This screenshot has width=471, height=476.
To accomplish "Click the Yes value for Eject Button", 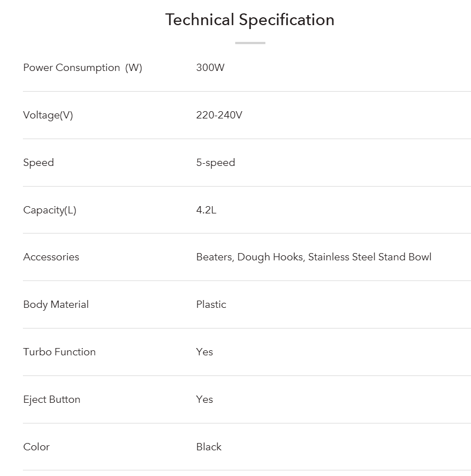I will 204,399.
